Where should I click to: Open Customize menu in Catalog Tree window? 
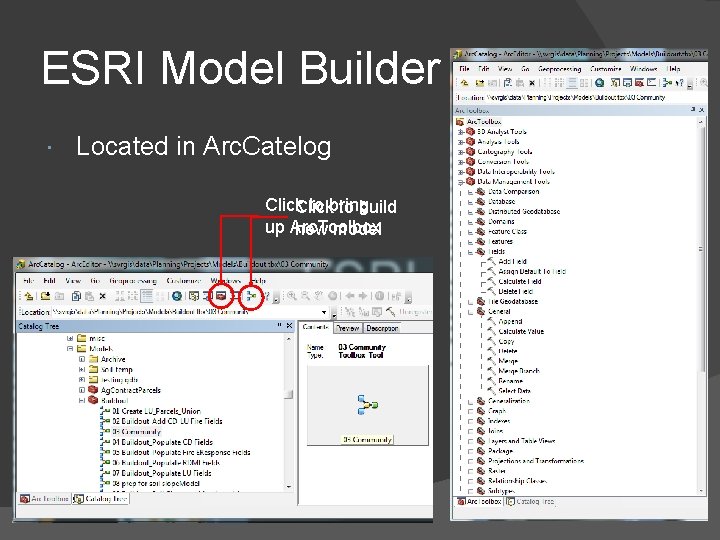pyautogui.click(x=183, y=281)
